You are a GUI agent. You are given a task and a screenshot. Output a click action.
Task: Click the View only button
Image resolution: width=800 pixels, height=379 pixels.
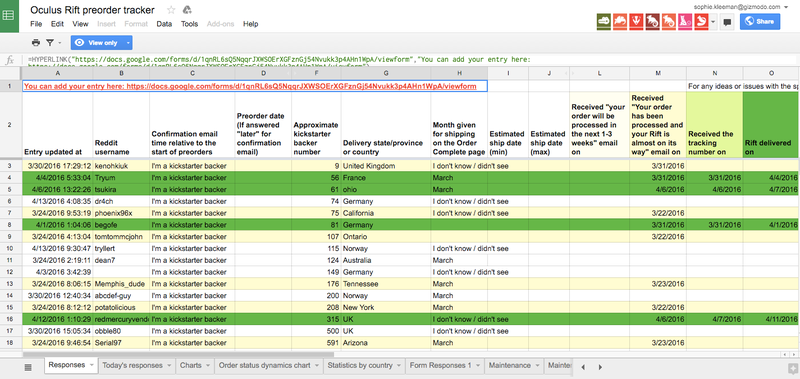(97, 43)
